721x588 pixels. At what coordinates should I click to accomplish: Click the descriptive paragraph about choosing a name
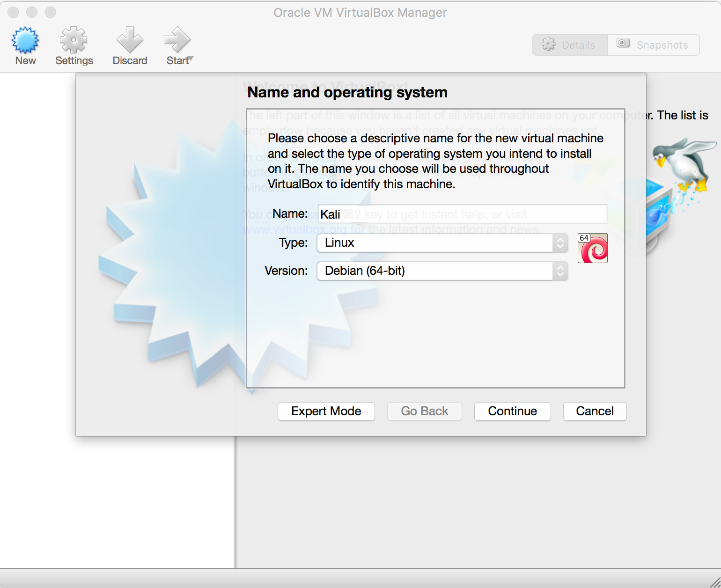point(435,161)
